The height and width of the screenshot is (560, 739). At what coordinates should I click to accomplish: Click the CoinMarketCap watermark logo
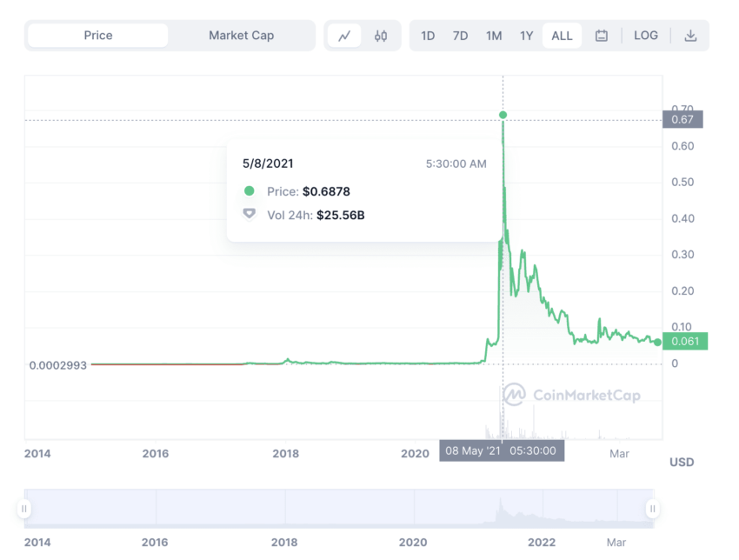[572, 396]
